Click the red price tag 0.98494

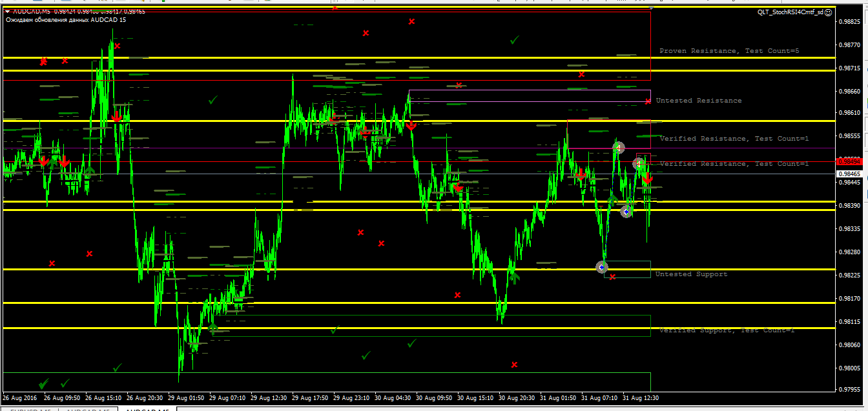849,161
